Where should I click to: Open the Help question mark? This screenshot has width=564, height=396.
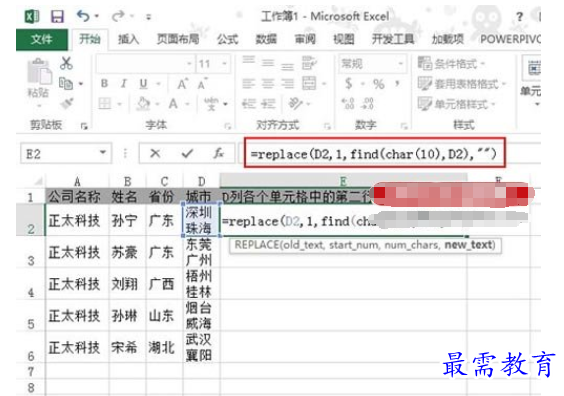click(x=519, y=17)
